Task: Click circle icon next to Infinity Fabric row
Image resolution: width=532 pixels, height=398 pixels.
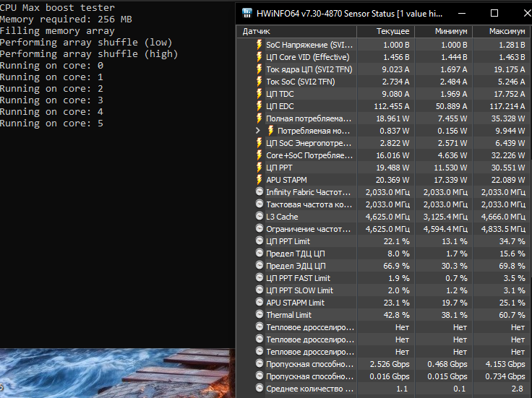Action: click(259, 192)
